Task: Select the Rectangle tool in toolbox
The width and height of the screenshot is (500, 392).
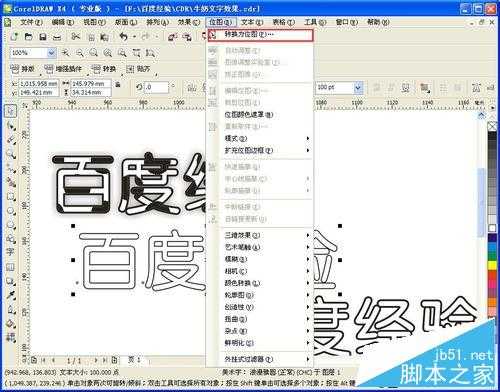Action: tap(11, 196)
